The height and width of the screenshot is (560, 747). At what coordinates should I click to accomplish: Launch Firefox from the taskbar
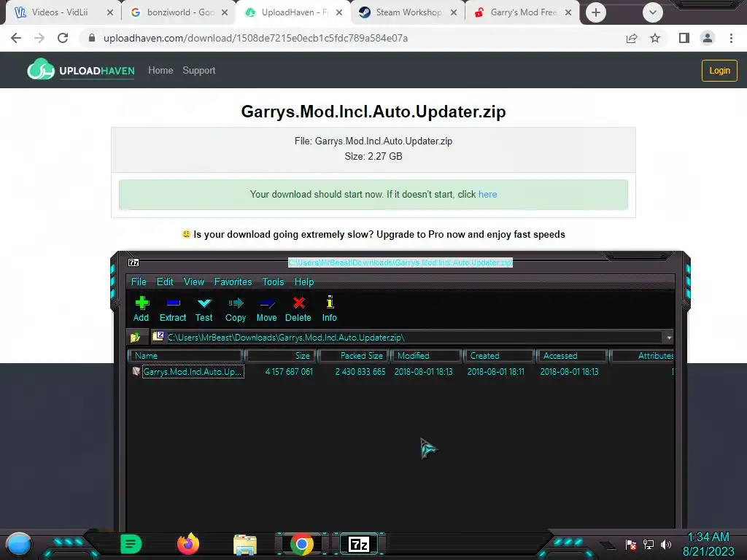[188, 544]
